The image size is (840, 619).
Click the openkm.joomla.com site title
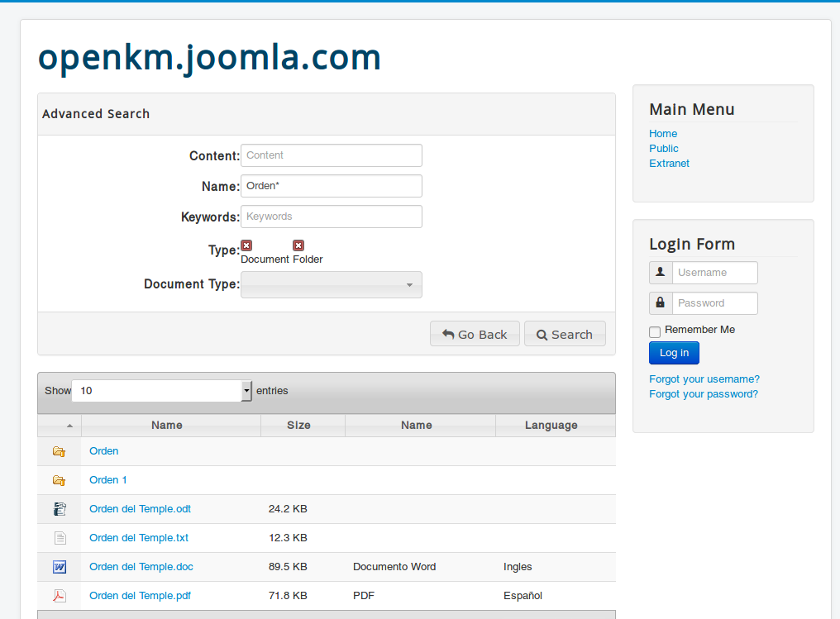coord(209,57)
